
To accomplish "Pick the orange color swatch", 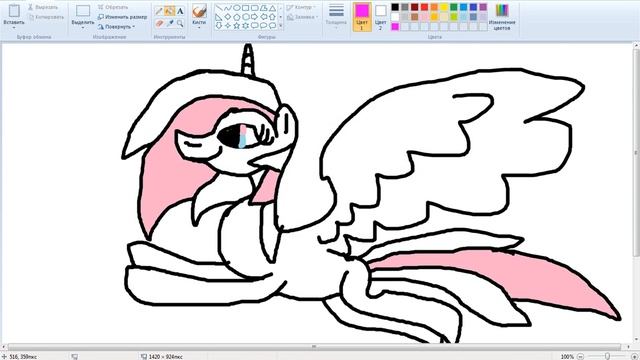I will coord(434,7).
